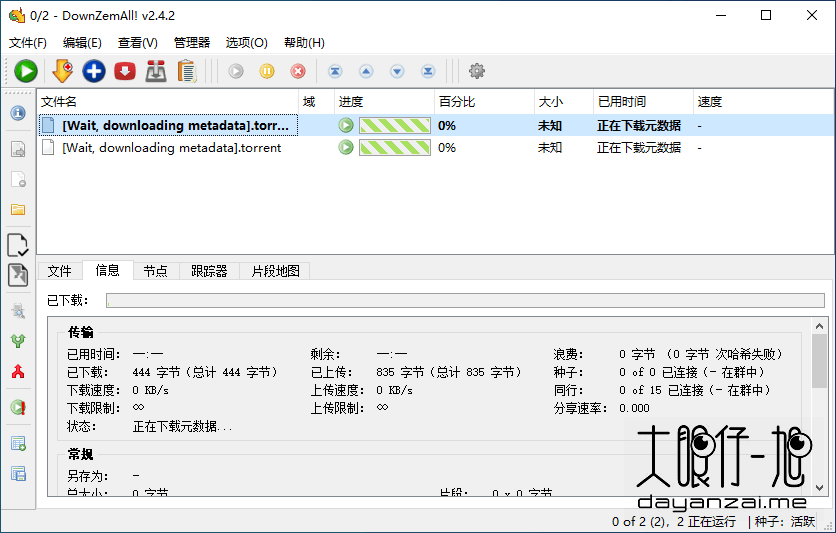The height and width of the screenshot is (533, 836).
Task: Open the 跟踪器 tab
Action: [209, 271]
